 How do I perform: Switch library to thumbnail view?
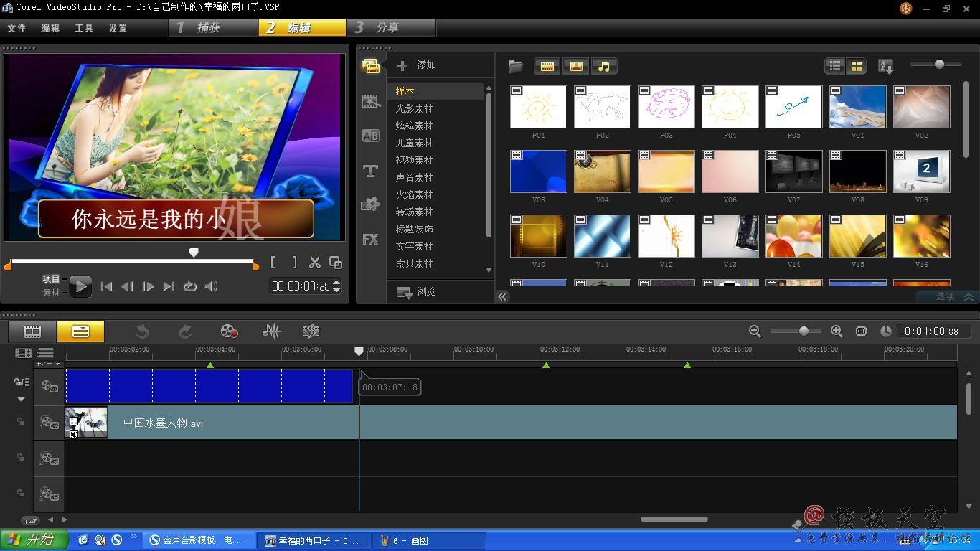tap(856, 66)
